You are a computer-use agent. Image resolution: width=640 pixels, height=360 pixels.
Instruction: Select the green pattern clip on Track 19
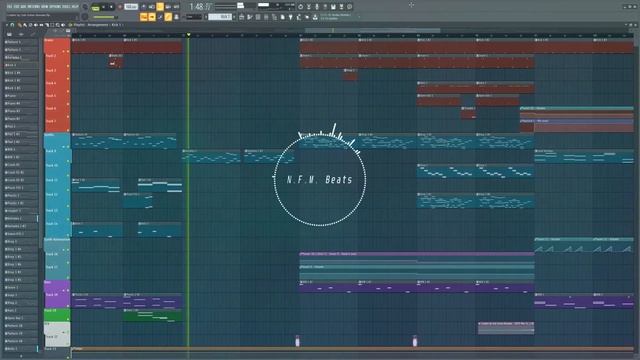pos(153,315)
